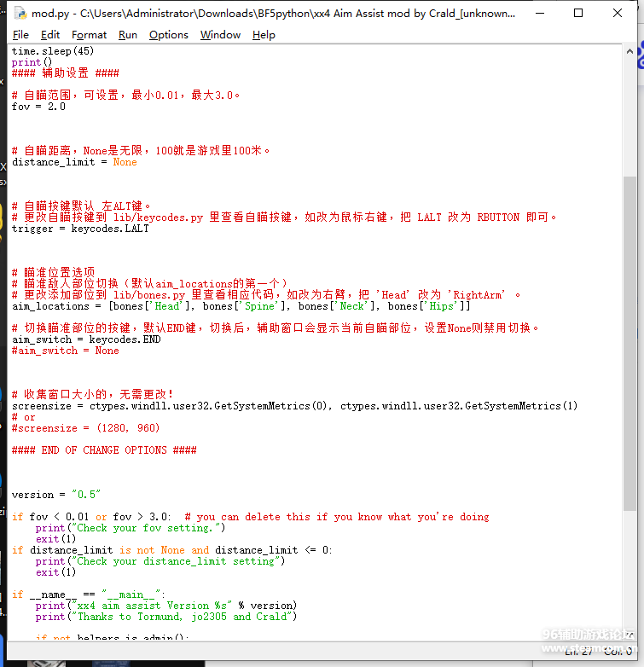
Task: Show the Options menu
Action: click(x=168, y=35)
